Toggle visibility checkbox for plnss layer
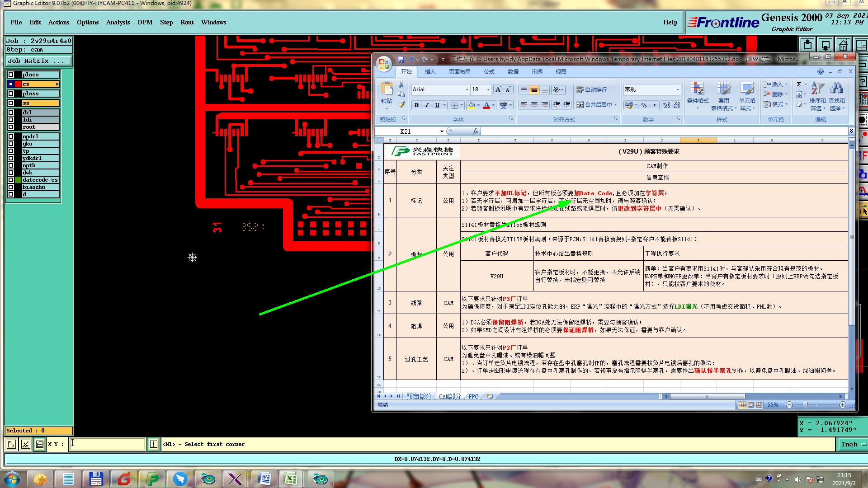Viewport: 868px width, 488px height. pos(11,94)
